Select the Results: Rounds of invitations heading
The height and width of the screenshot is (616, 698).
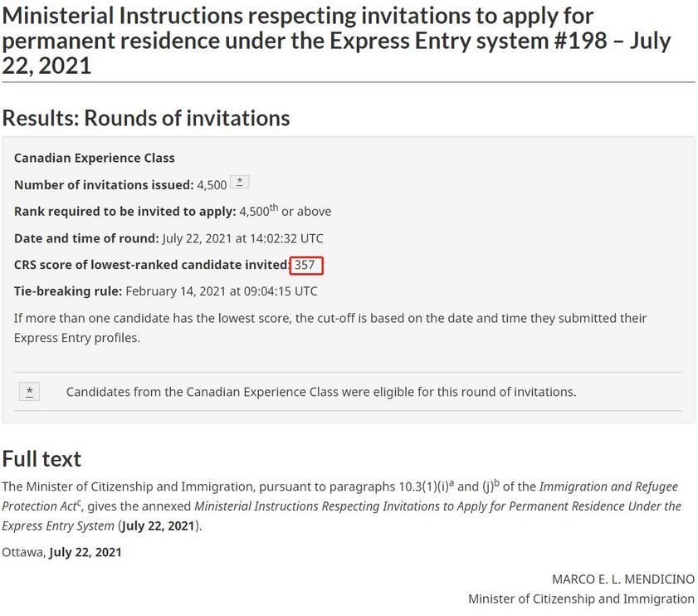click(146, 119)
